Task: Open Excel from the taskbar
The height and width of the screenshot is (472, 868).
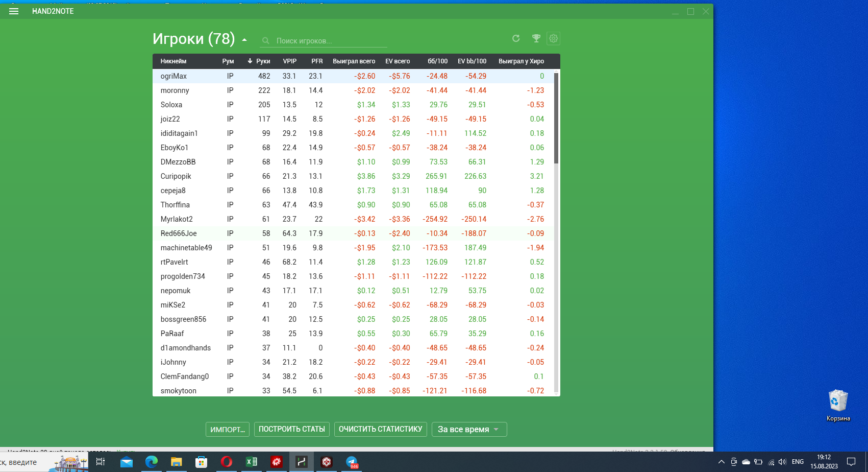Action: [252, 462]
